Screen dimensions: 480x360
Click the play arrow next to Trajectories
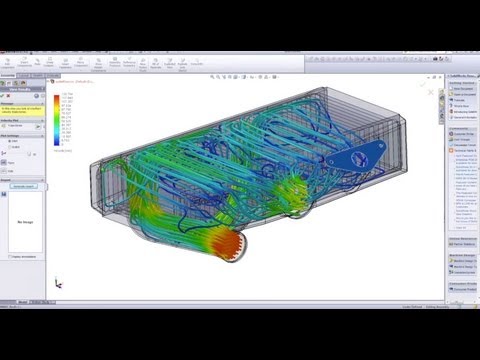click(38, 126)
